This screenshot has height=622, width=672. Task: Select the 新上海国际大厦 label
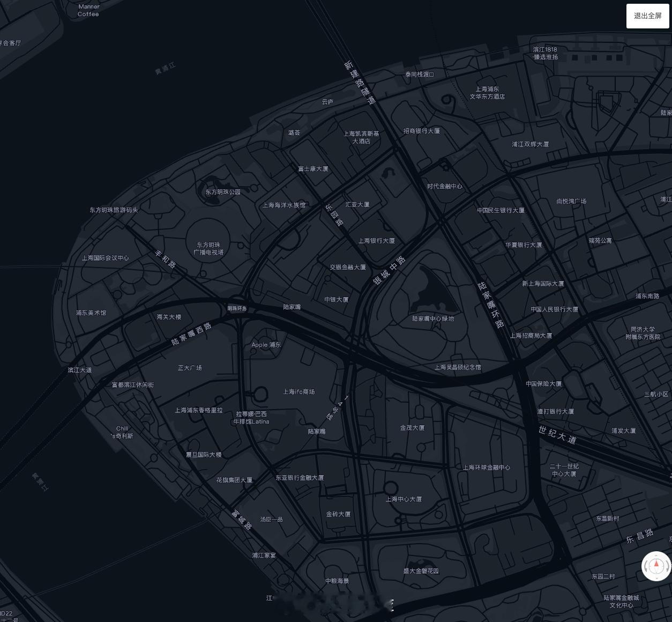point(543,284)
